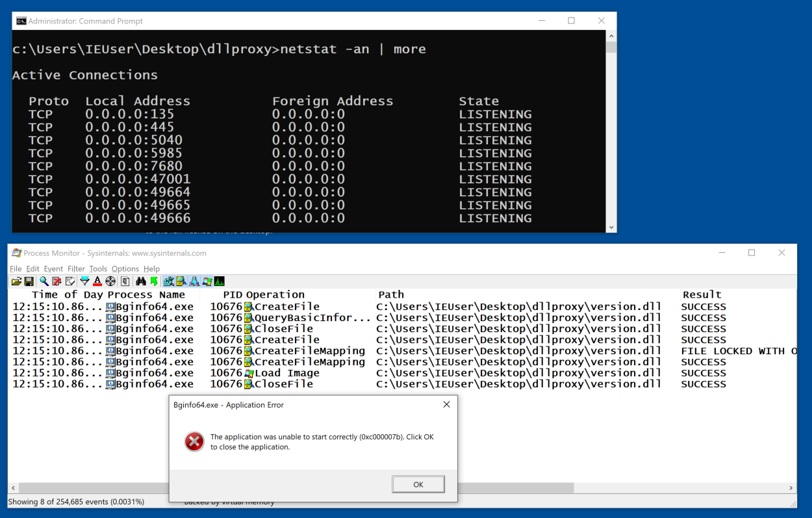Open the Help menu

pos(151,268)
